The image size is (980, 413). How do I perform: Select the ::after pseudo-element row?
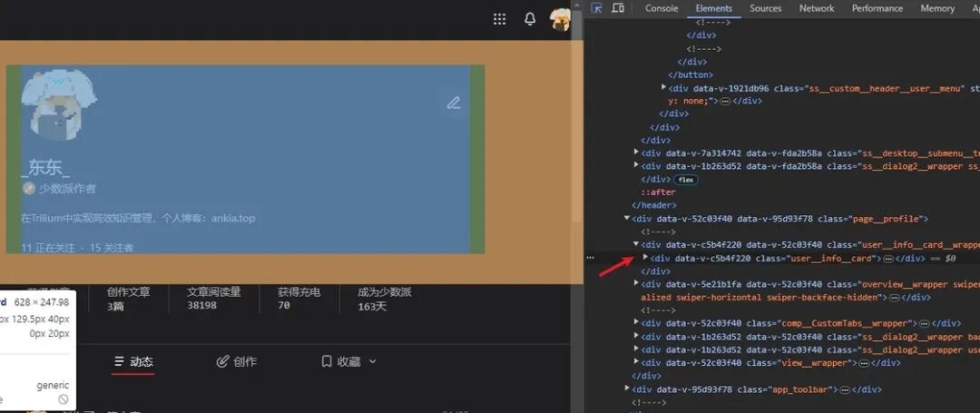click(658, 192)
